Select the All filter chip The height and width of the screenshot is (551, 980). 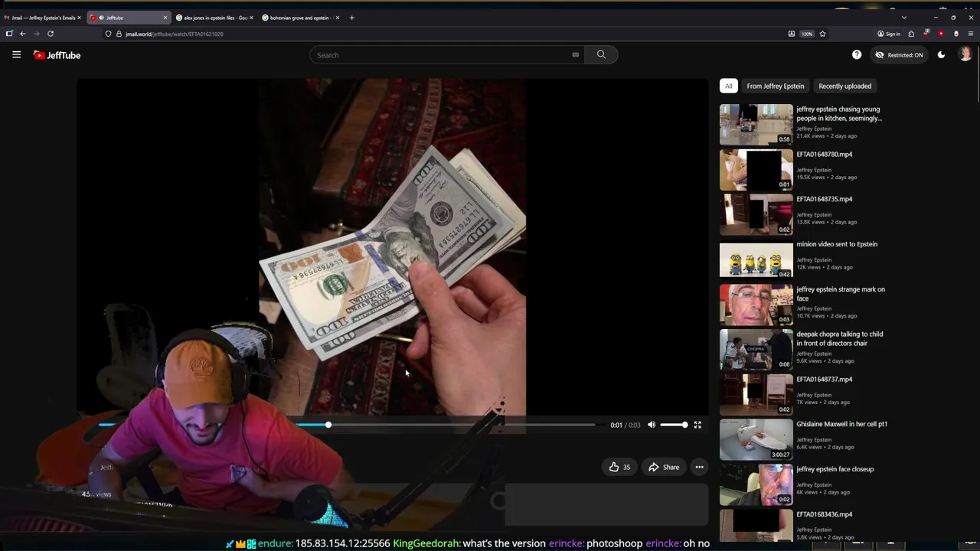[x=729, y=86]
